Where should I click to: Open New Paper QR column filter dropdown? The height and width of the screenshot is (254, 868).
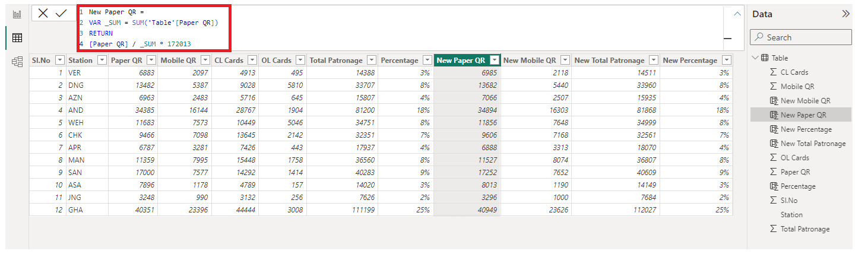(x=493, y=61)
